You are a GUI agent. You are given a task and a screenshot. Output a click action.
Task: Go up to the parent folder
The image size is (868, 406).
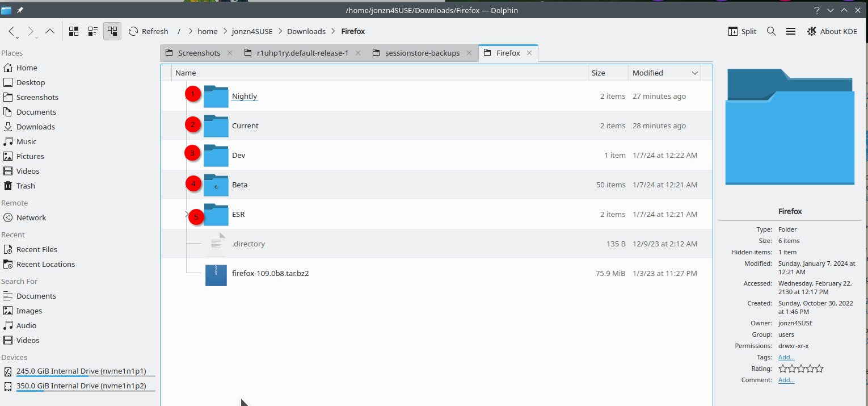tap(50, 31)
